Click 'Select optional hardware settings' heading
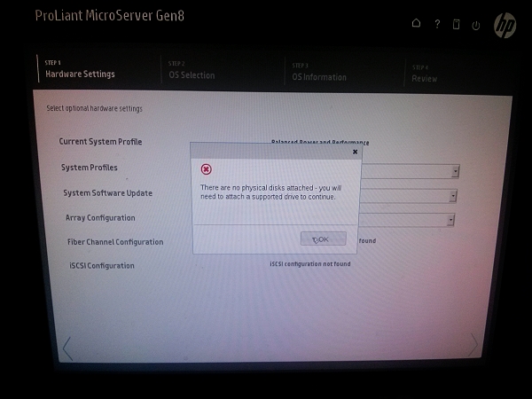The height and width of the screenshot is (399, 532). pyautogui.click(x=94, y=108)
